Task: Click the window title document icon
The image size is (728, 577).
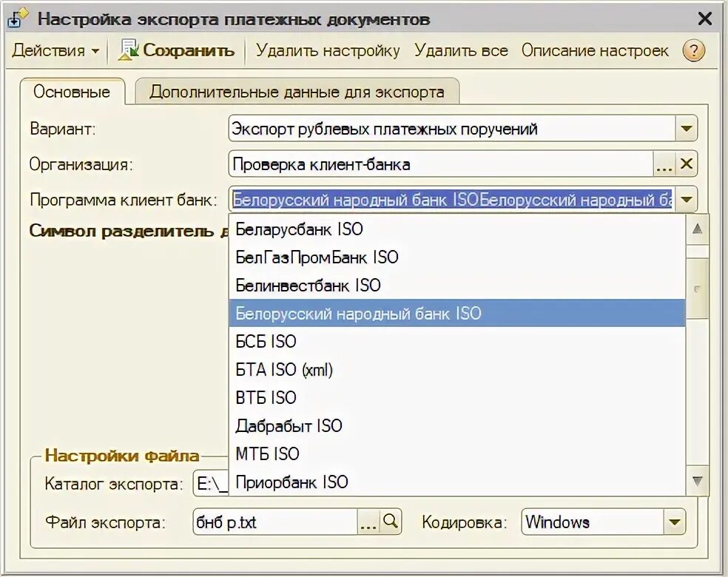Action: click(x=18, y=18)
